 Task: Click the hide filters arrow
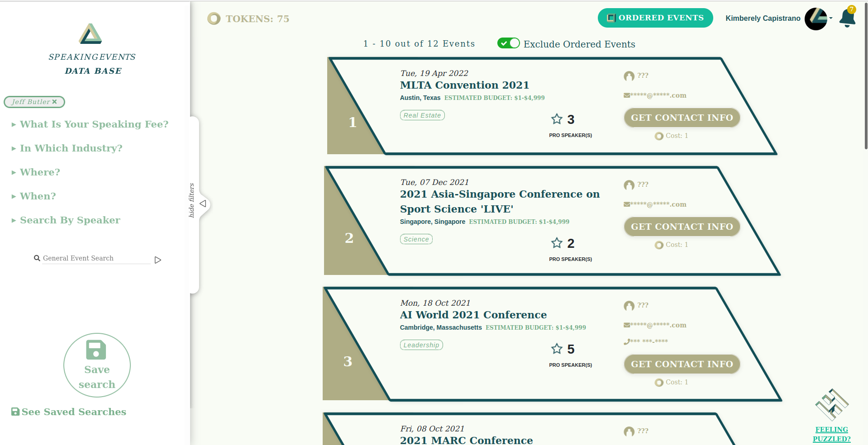[203, 204]
